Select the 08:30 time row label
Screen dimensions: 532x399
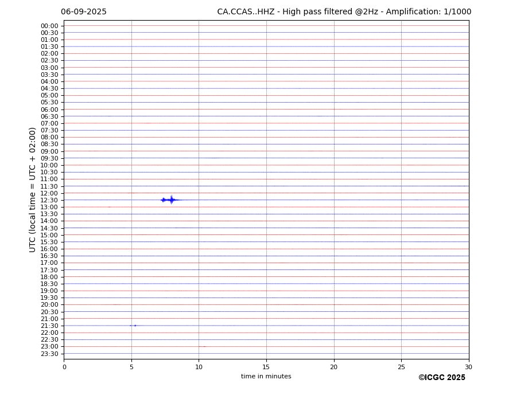click(49, 144)
